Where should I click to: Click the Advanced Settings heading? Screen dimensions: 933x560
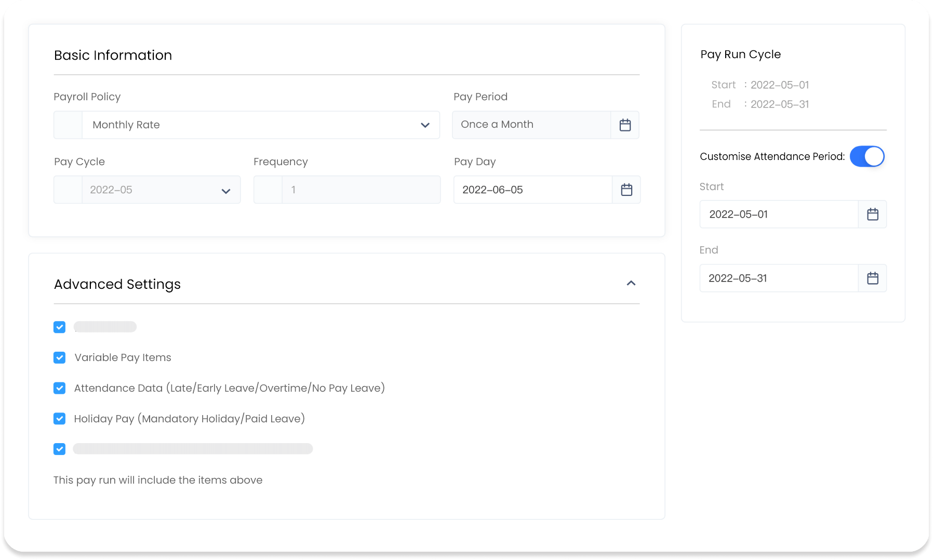pos(117,284)
